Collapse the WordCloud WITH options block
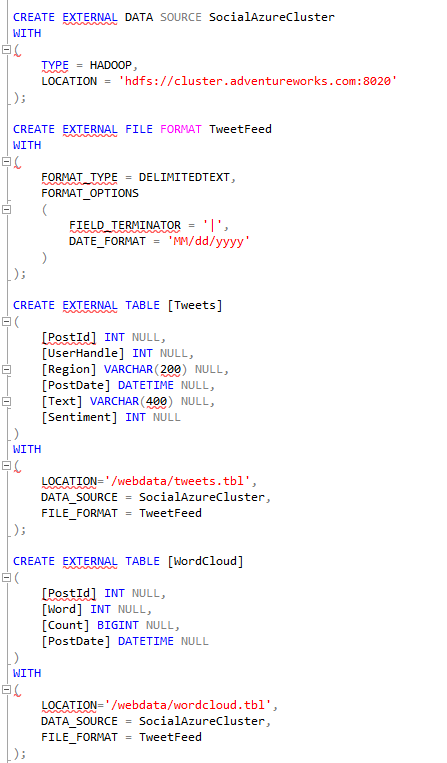Image resolution: width=447 pixels, height=763 pixels. tap(6, 689)
